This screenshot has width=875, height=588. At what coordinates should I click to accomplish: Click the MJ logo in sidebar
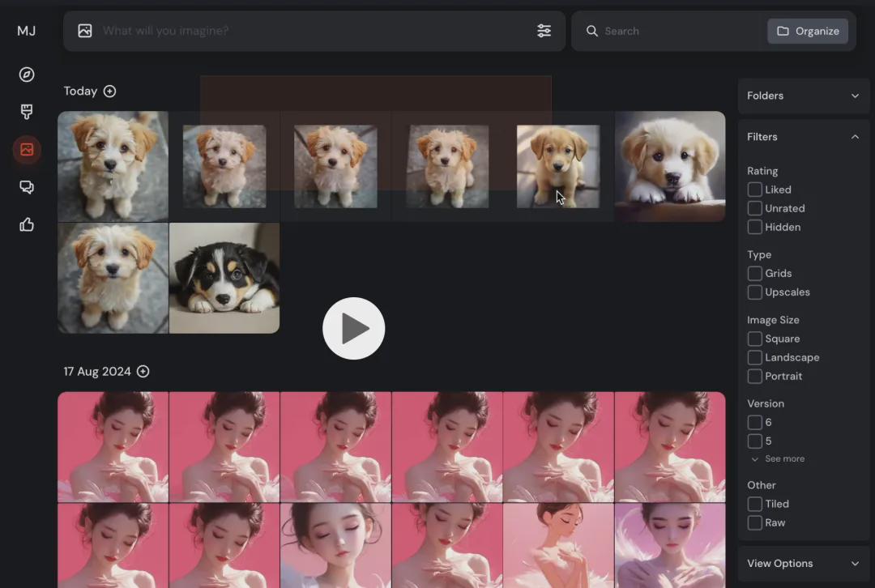pyautogui.click(x=26, y=31)
